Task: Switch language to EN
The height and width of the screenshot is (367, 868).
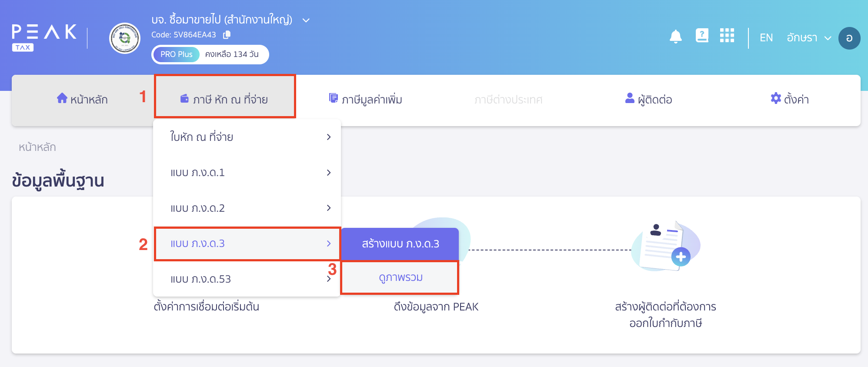Action: point(766,38)
